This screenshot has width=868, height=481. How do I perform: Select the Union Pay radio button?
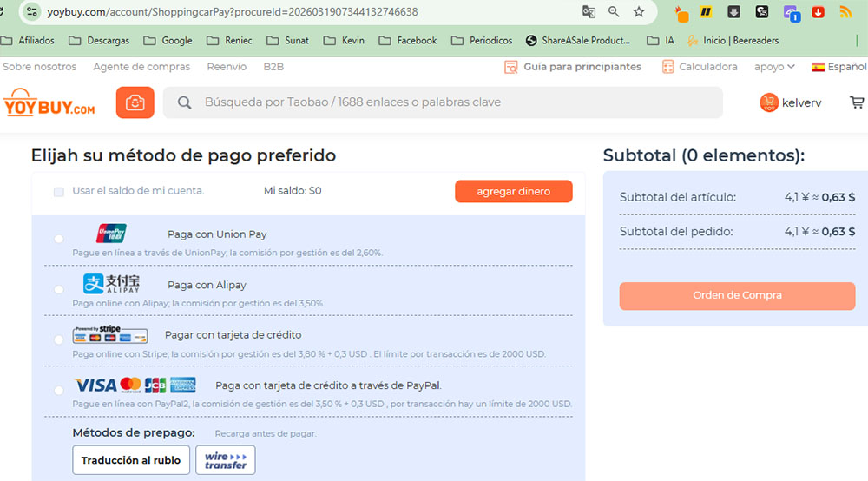(x=58, y=239)
